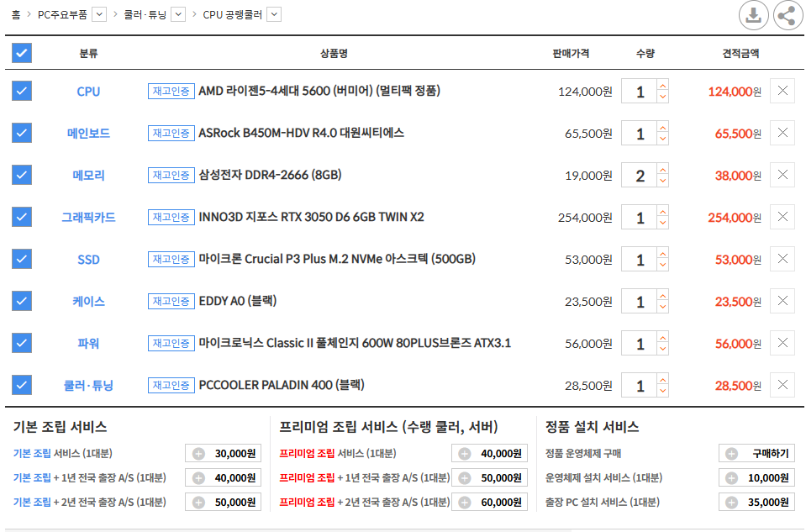The image size is (806, 532).
Task: Click the 메모리 quantity field showing 2
Action: point(640,176)
